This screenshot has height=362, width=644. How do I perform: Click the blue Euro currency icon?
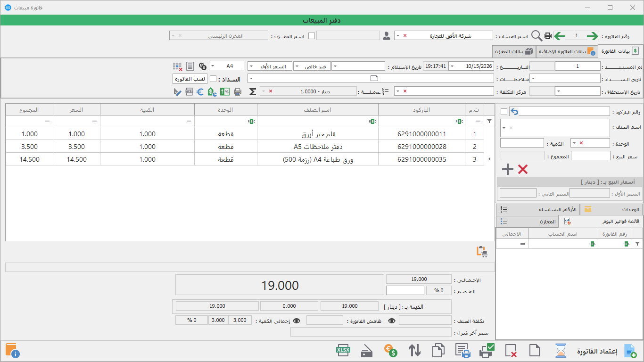pyautogui.click(x=200, y=91)
